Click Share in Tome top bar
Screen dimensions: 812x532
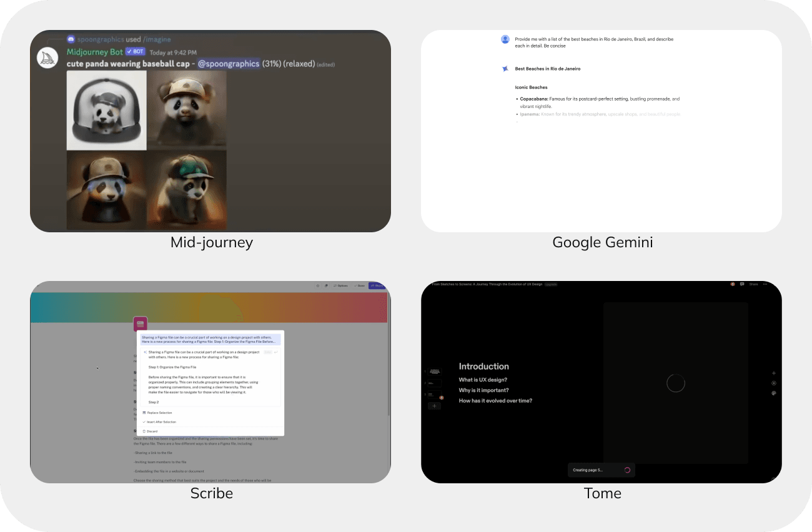753,284
